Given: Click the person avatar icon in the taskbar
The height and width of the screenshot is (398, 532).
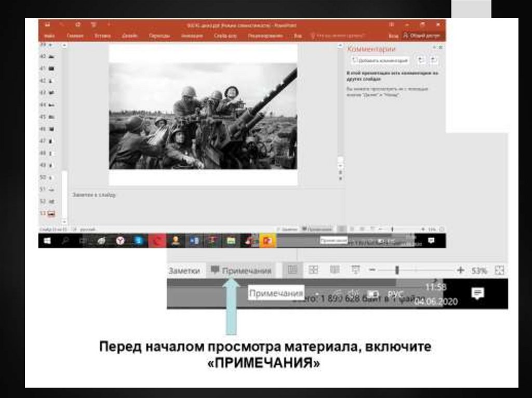Looking at the screenshot, I should pos(175,241).
